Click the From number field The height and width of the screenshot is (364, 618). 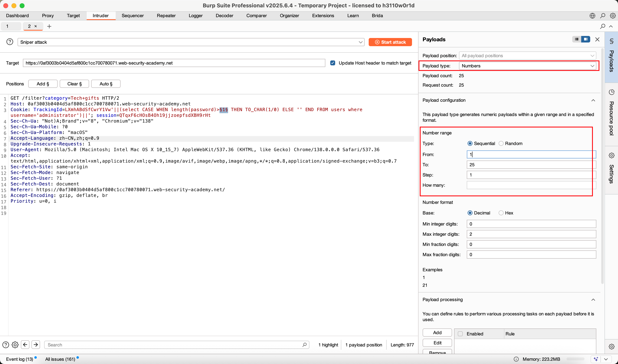coord(531,154)
